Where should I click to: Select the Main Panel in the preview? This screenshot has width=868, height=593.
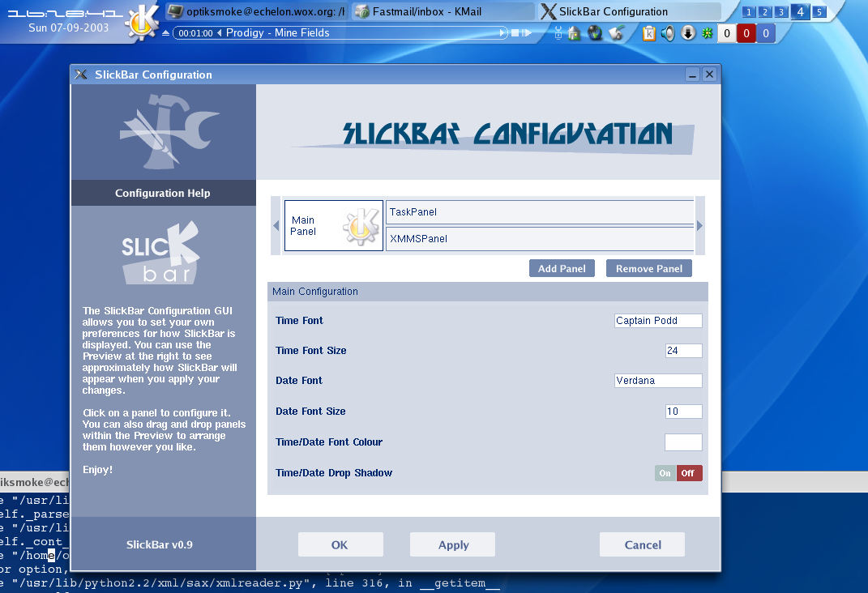tap(334, 226)
